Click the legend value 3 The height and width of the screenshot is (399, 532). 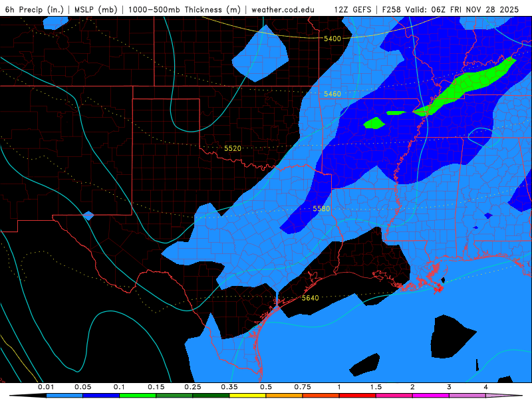point(450,387)
